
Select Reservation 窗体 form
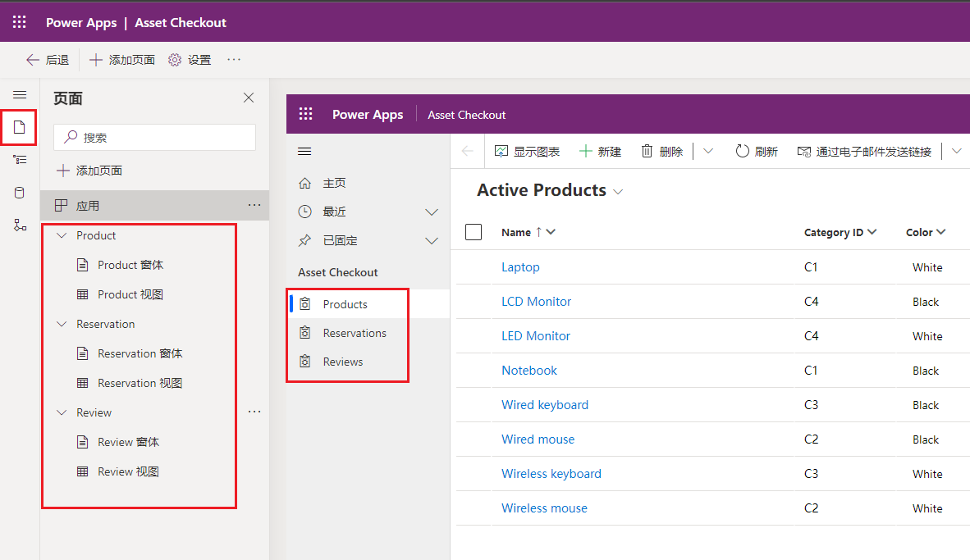click(x=140, y=353)
